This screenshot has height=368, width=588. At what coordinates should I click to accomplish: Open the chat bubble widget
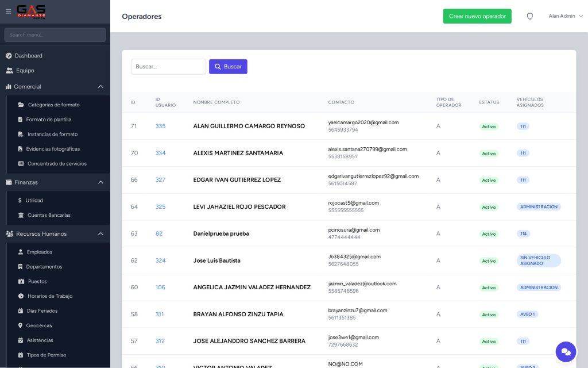coord(566,351)
